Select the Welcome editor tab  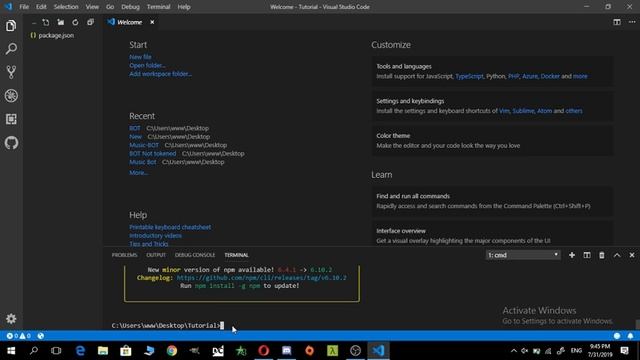pos(130,22)
